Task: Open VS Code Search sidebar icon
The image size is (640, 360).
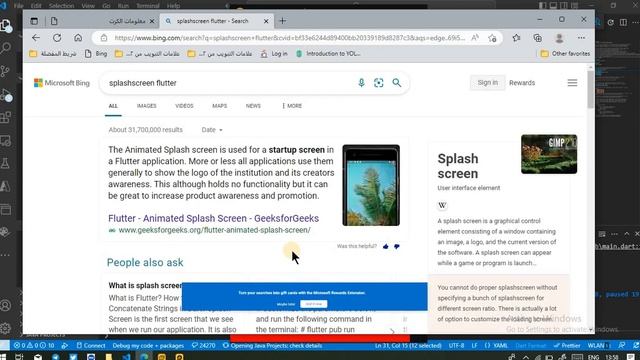Action: [x=6, y=48]
